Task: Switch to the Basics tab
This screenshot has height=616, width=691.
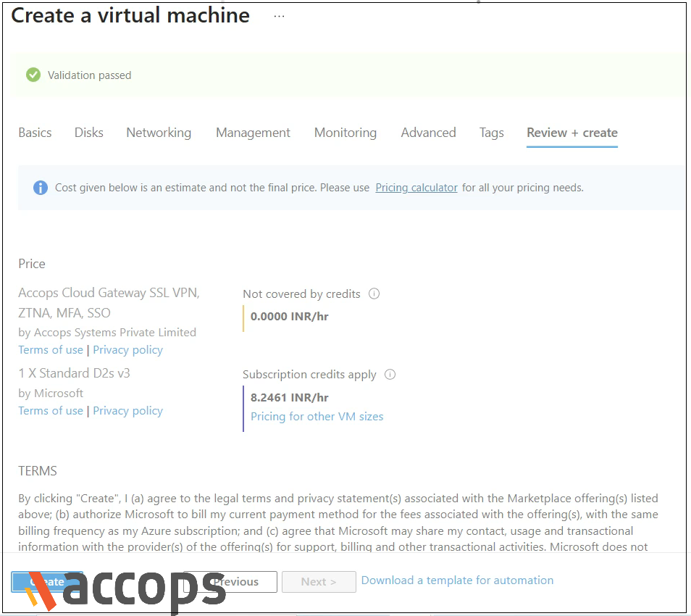Action: point(35,133)
